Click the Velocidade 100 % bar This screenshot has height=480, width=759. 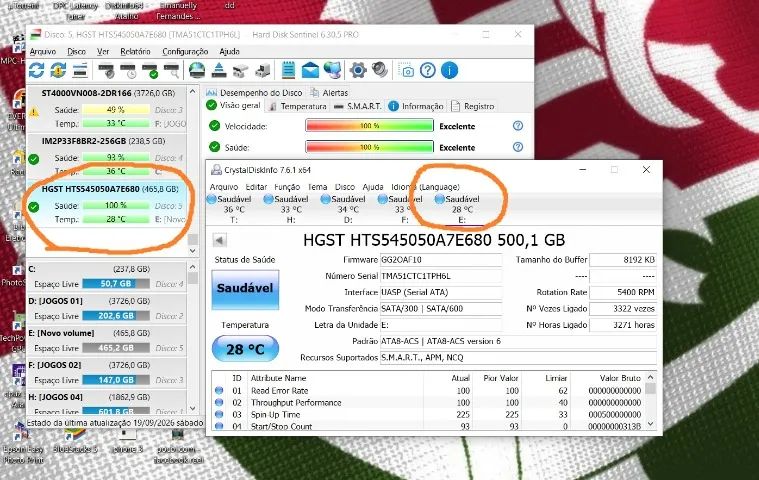[369, 126]
